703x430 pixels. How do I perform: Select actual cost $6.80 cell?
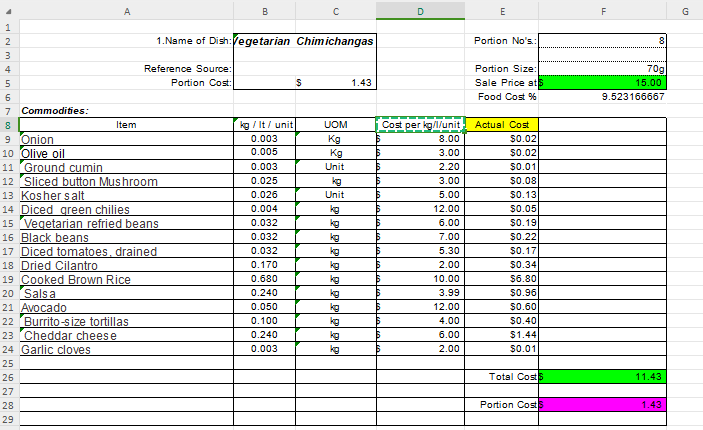pos(502,279)
